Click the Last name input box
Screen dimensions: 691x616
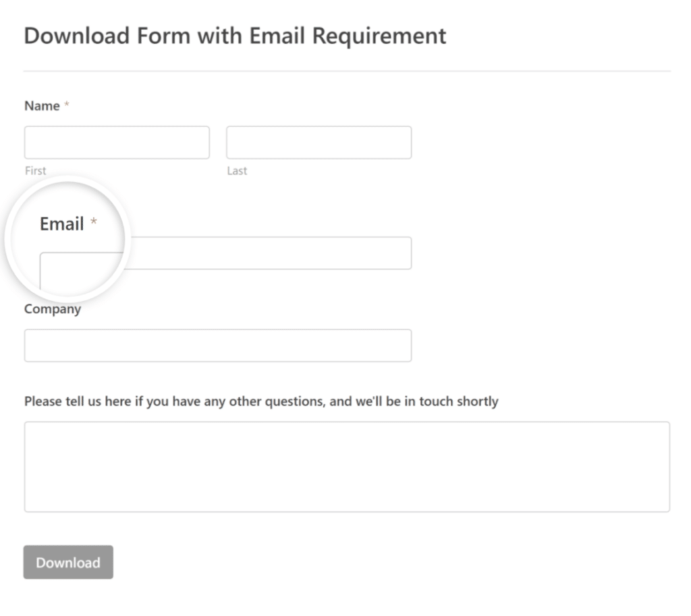point(319,142)
